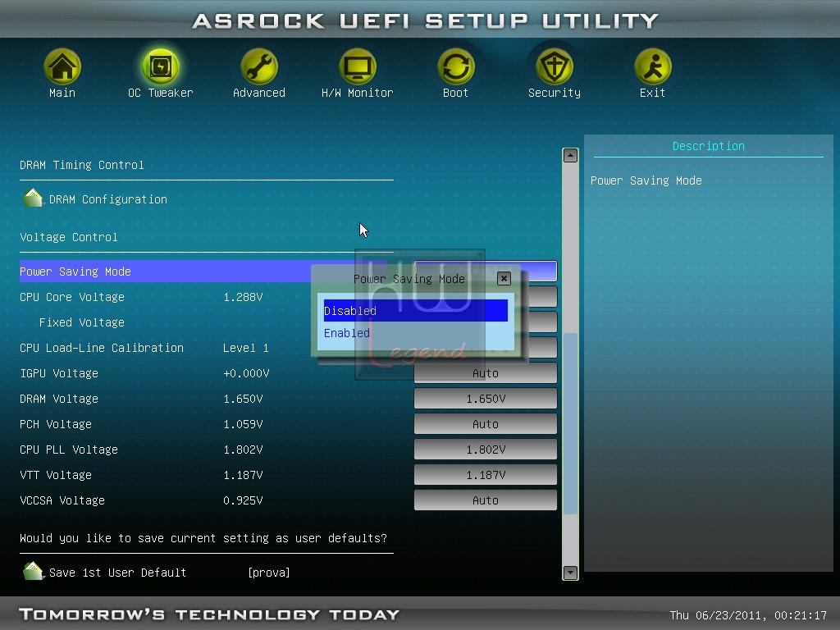Open DRAM Voltage 1.650V value box
Viewport: 840px width, 630px height.
pos(486,399)
